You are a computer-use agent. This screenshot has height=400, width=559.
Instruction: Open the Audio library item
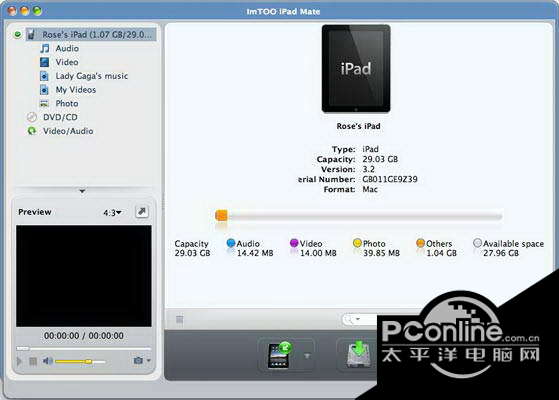click(67, 48)
